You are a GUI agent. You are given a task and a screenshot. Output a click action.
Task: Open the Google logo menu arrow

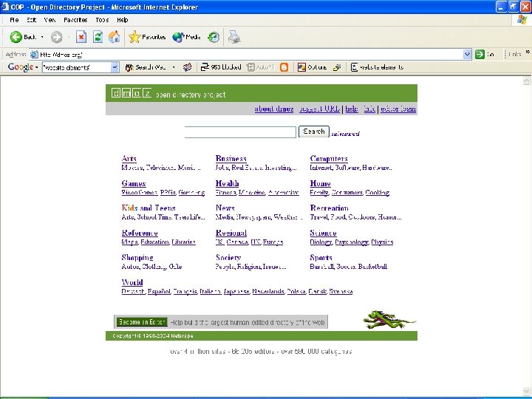36,67
